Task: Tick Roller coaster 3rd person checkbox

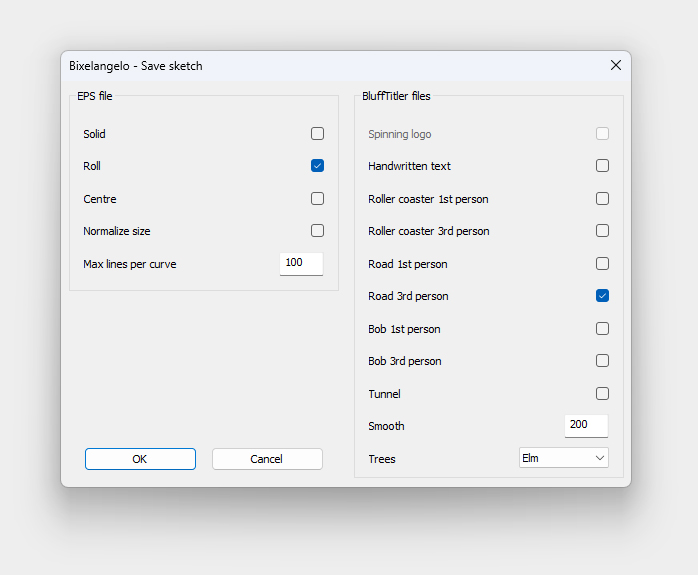Action: click(602, 231)
